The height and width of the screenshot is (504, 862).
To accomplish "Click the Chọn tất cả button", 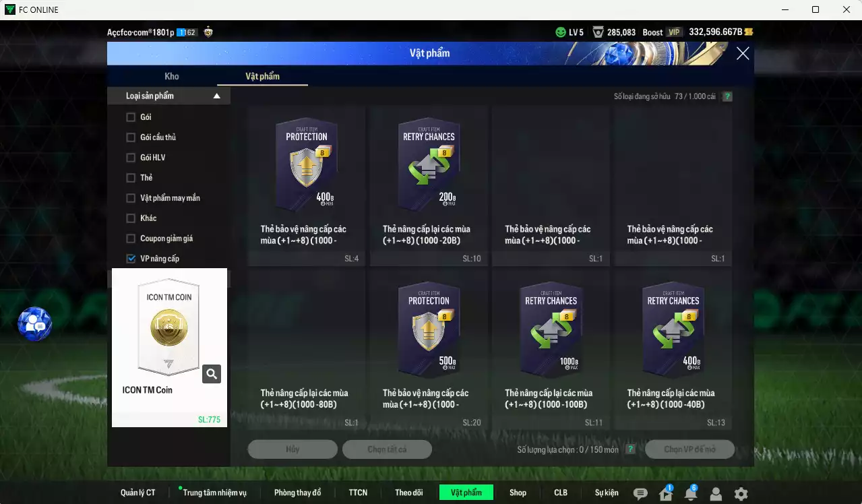I will click(387, 449).
